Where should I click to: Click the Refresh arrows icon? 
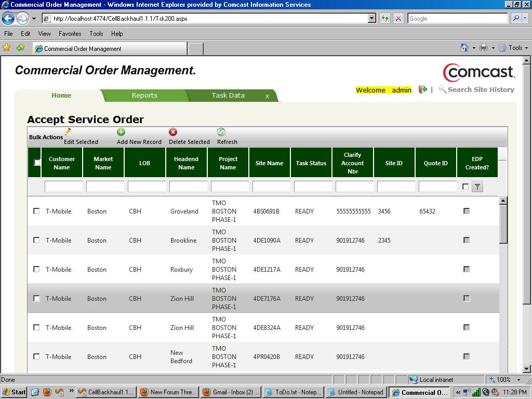[221, 132]
